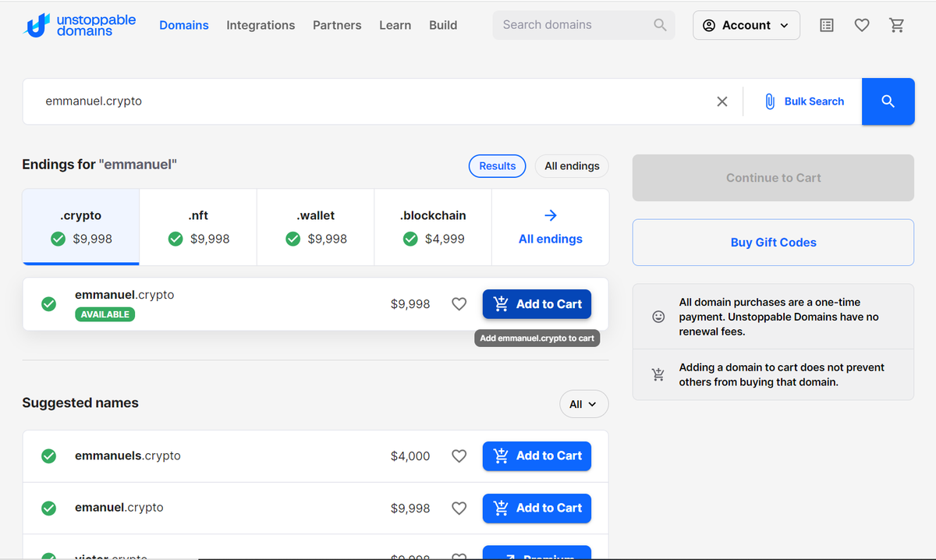This screenshot has width=936, height=560.
Task: Open the Integrations menu item
Action: 261,25
